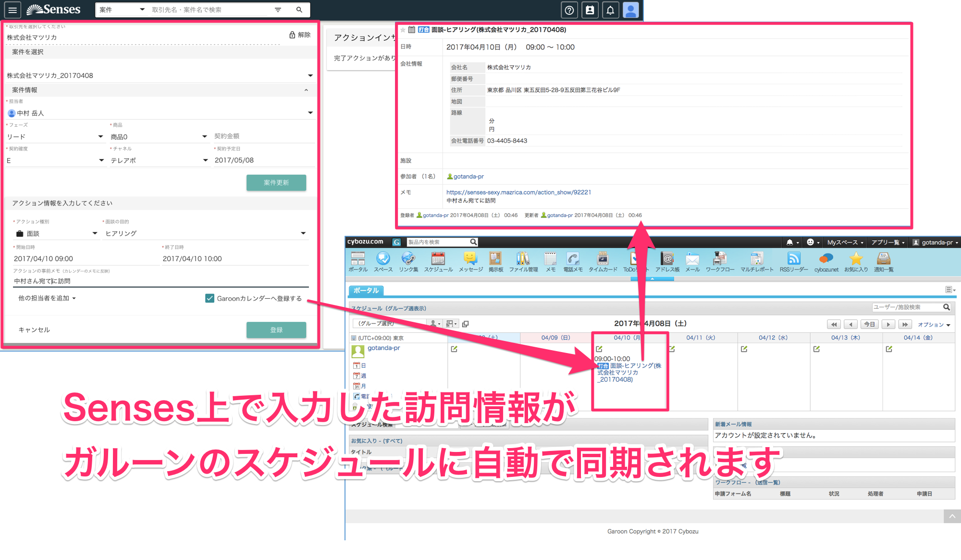The image size is (961, 560).
Task: Click the 製品内を検索 search box
Action: pyautogui.click(x=438, y=242)
